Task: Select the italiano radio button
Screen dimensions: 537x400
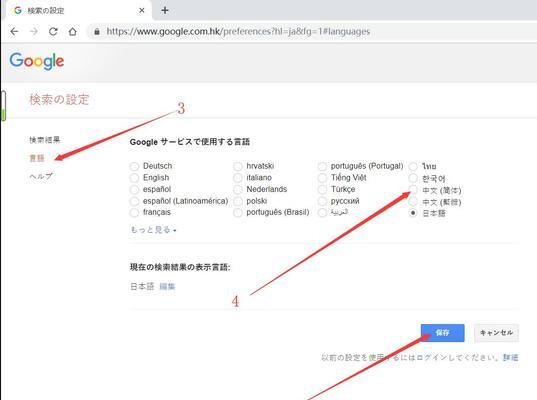Action: pyautogui.click(x=238, y=178)
